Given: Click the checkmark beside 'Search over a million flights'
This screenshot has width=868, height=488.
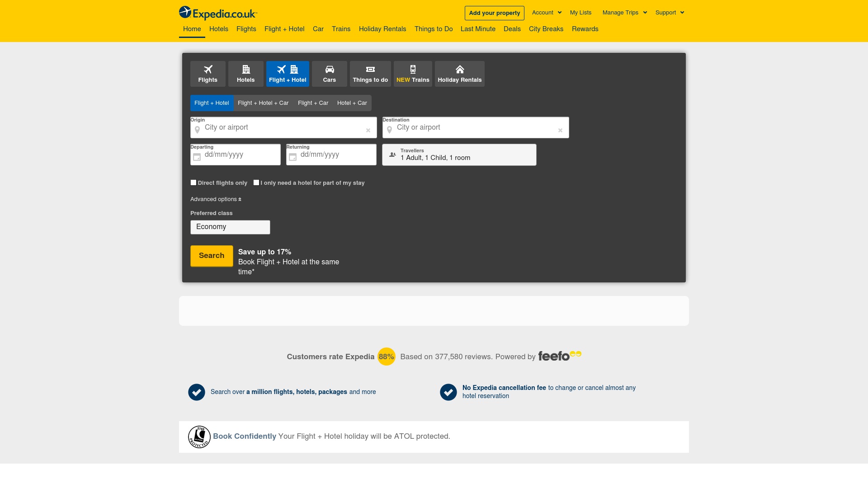Looking at the screenshot, I should 197,392.
